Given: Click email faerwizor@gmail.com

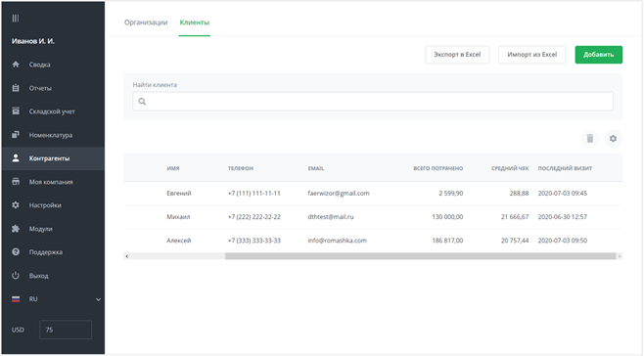Looking at the screenshot, I should click(339, 193).
